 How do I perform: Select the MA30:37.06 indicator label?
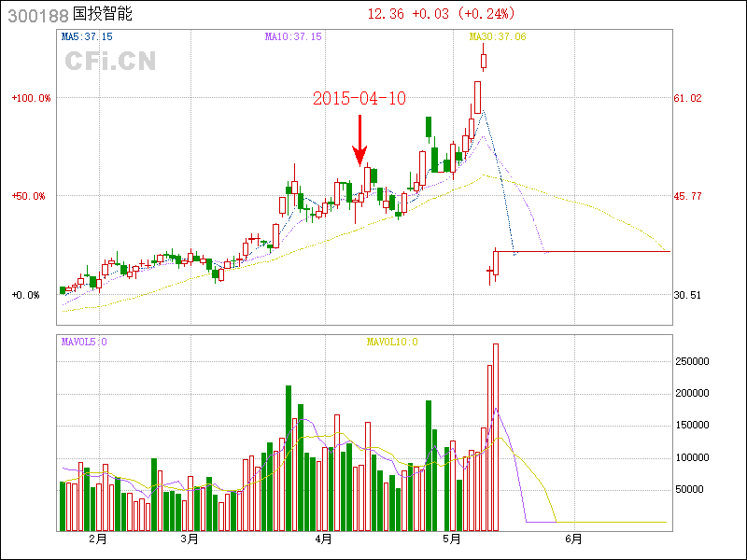(x=498, y=36)
